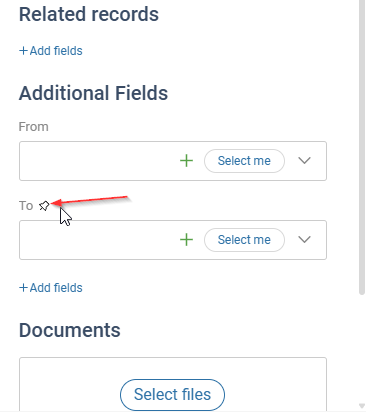Click the Additional Fields heading
This screenshot has height=412, width=366.
point(93,93)
